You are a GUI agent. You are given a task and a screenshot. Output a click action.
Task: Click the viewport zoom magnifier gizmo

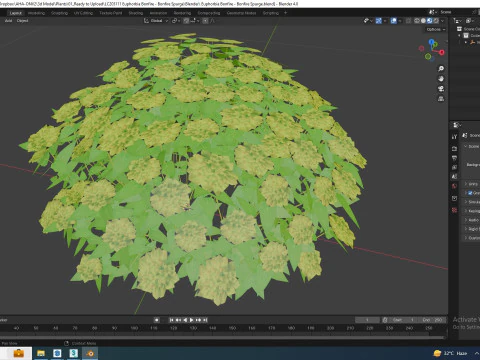click(441, 69)
